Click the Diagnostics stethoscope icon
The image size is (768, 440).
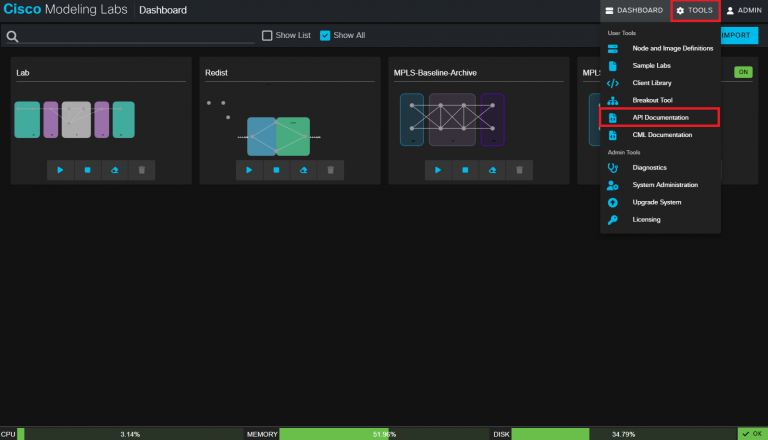pos(612,168)
